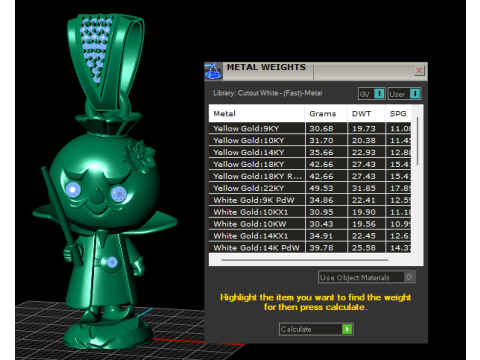Click the 19.73 DWT cell
480x360 pixels.
(x=366, y=128)
